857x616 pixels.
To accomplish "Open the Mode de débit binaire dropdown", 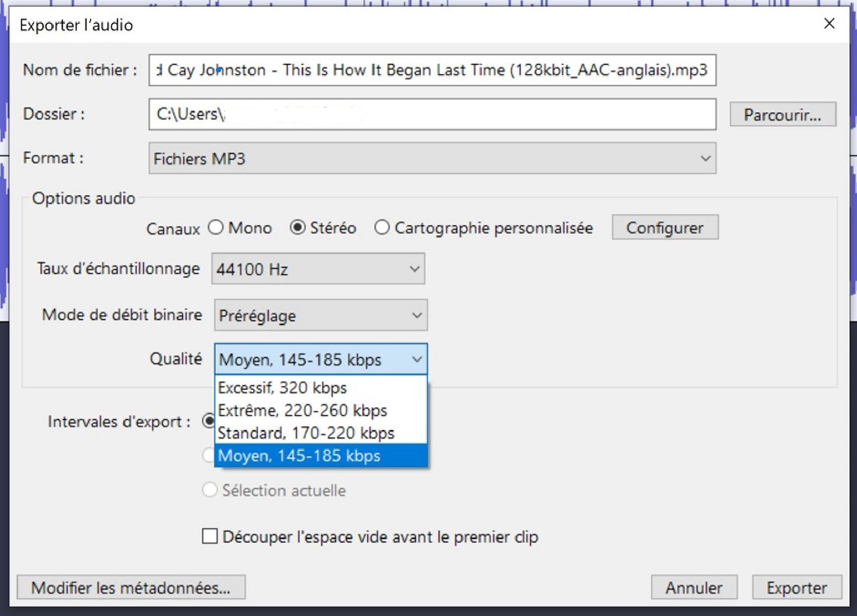I will pyautogui.click(x=320, y=315).
